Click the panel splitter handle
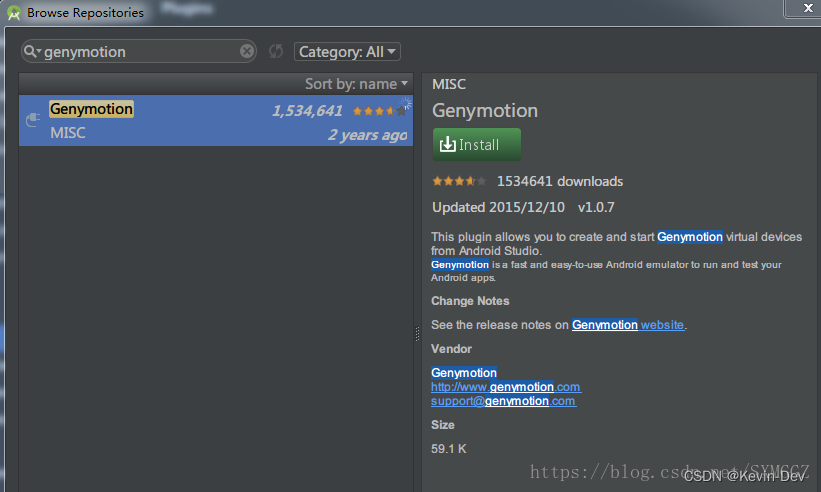 [x=417, y=333]
